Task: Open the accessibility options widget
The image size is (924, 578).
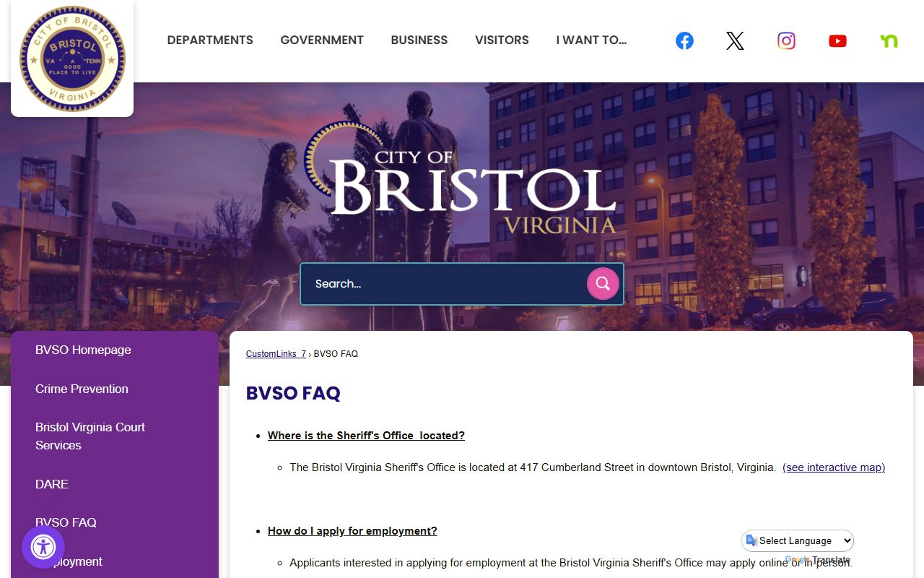Action: 43,547
